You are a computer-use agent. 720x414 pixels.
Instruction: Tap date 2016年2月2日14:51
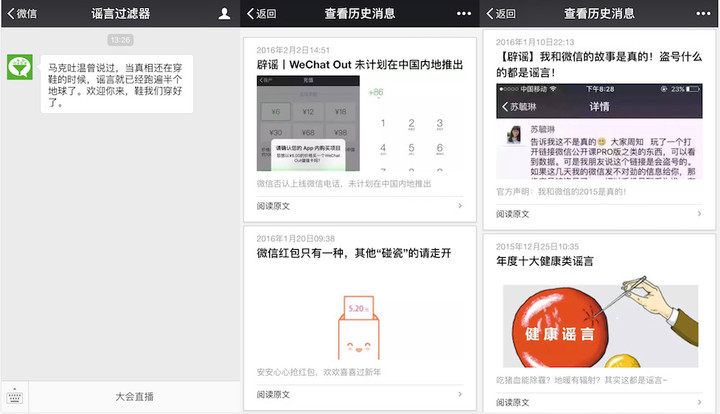tap(293, 50)
